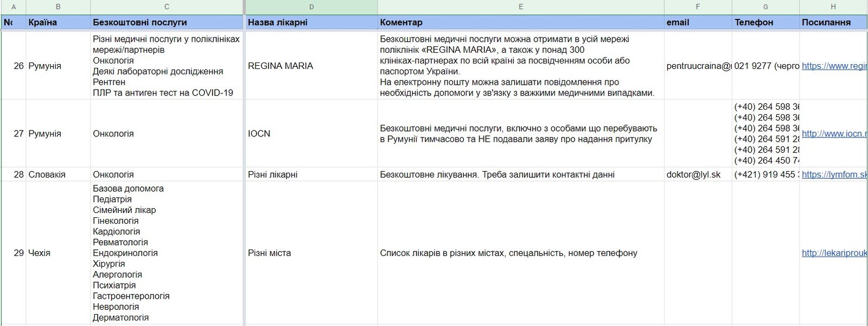This screenshot has height=326, width=868.
Task: Click number cell 26
Action: (14, 66)
